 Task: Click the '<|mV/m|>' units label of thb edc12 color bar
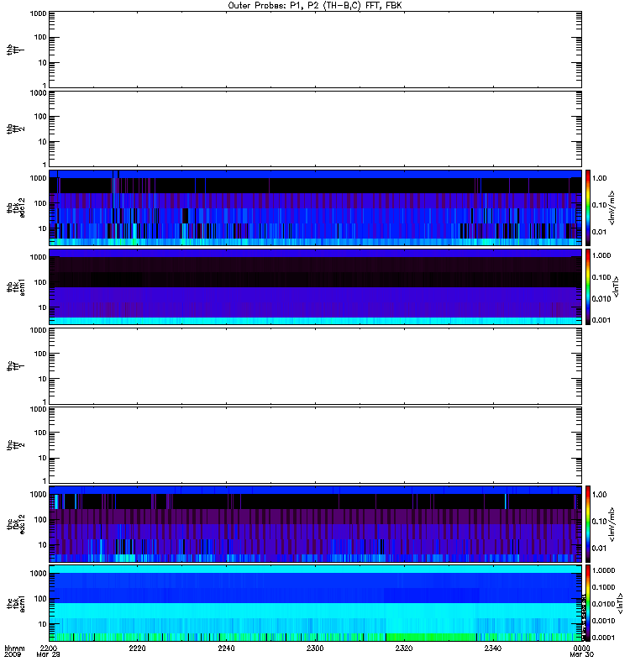(612, 207)
